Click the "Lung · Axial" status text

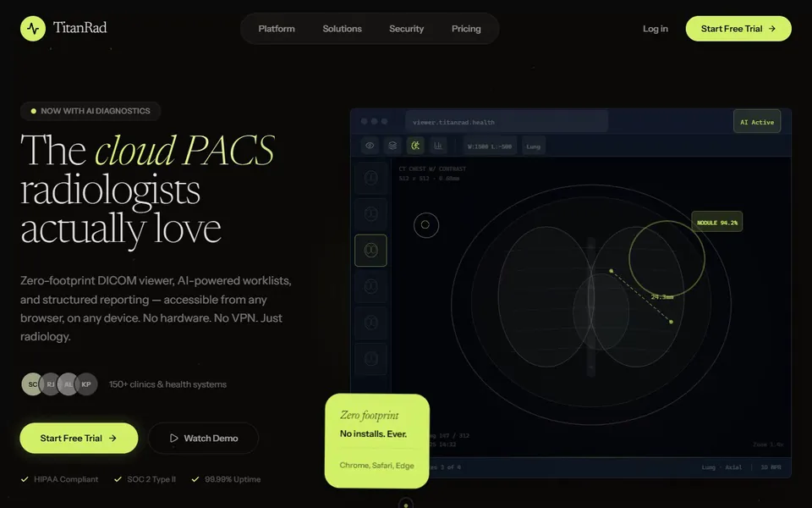pyautogui.click(x=721, y=467)
